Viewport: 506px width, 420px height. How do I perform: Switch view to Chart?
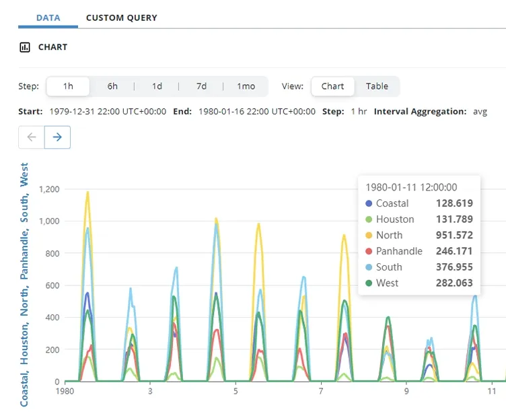332,86
